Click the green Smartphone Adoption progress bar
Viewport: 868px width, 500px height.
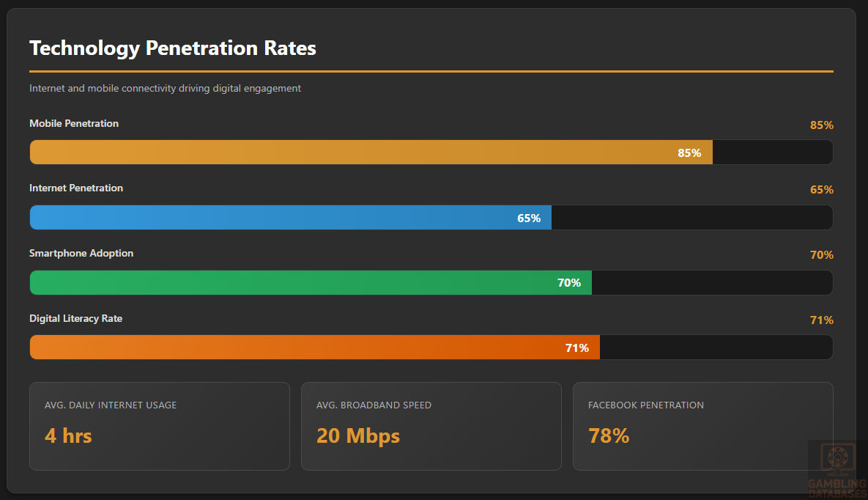pos(311,283)
